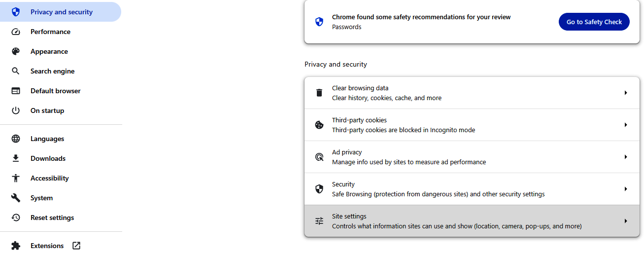Click the Downloads arrow icon
The image size is (644, 255).
(16, 158)
